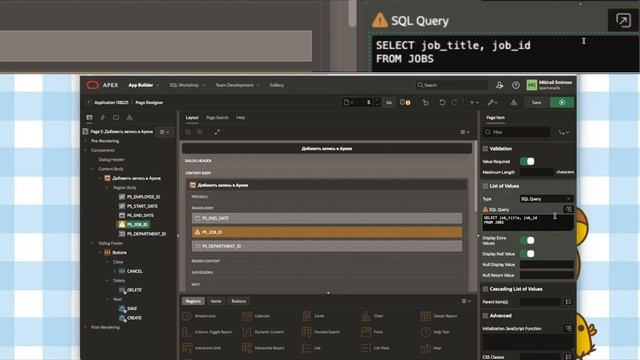The width and height of the screenshot is (640, 360).
Task: Click the expand layout arrows icon
Action: [x=217, y=132]
